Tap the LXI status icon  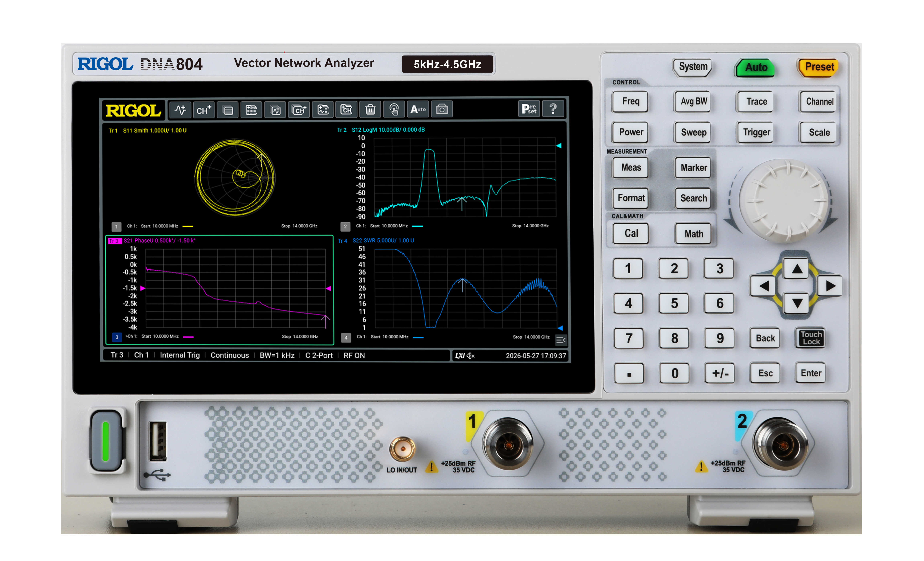(460, 355)
